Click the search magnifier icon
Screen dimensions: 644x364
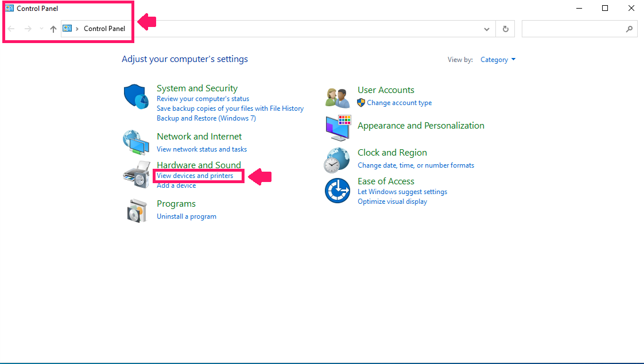pyautogui.click(x=629, y=29)
